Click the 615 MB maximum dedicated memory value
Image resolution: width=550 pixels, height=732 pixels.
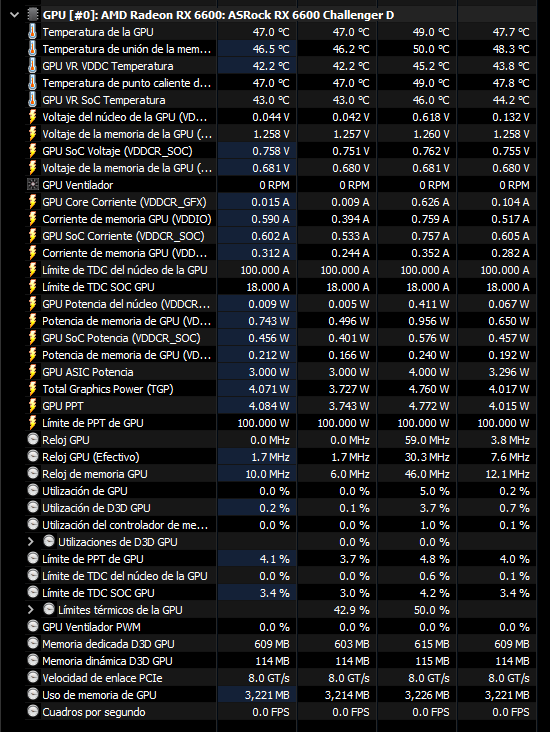coord(432,644)
